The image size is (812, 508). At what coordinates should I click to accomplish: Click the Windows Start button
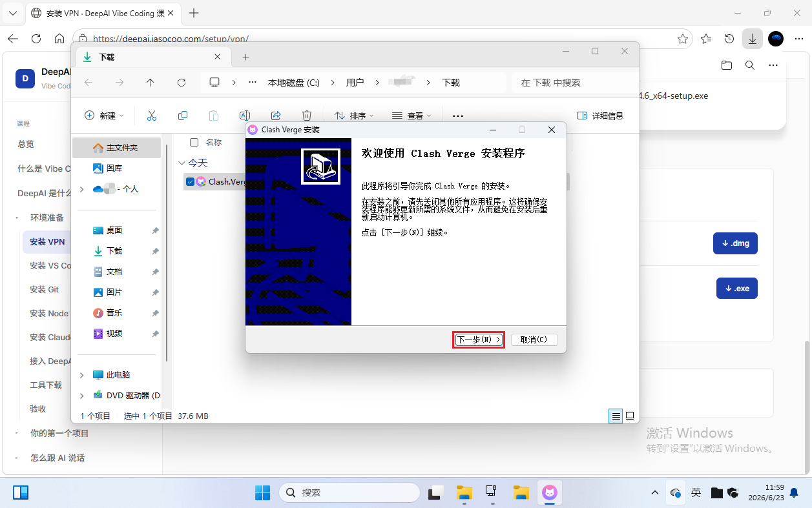(x=262, y=493)
